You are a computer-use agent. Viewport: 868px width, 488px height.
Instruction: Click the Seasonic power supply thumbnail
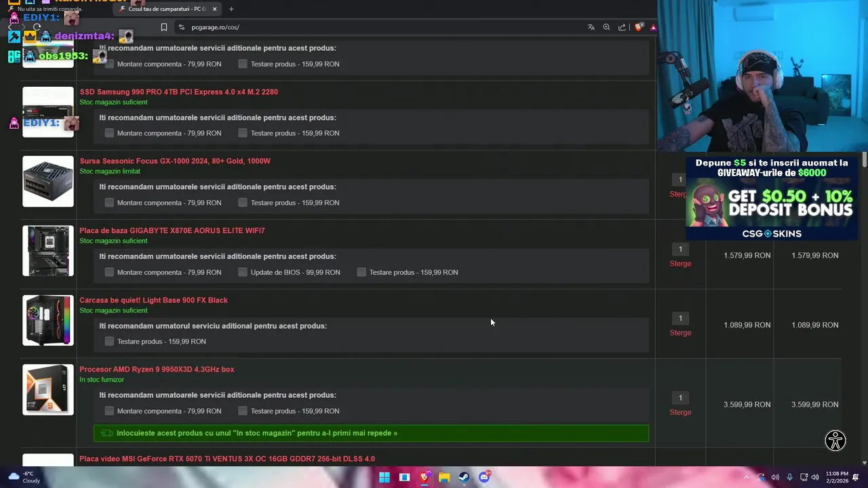tap(48, 182)
